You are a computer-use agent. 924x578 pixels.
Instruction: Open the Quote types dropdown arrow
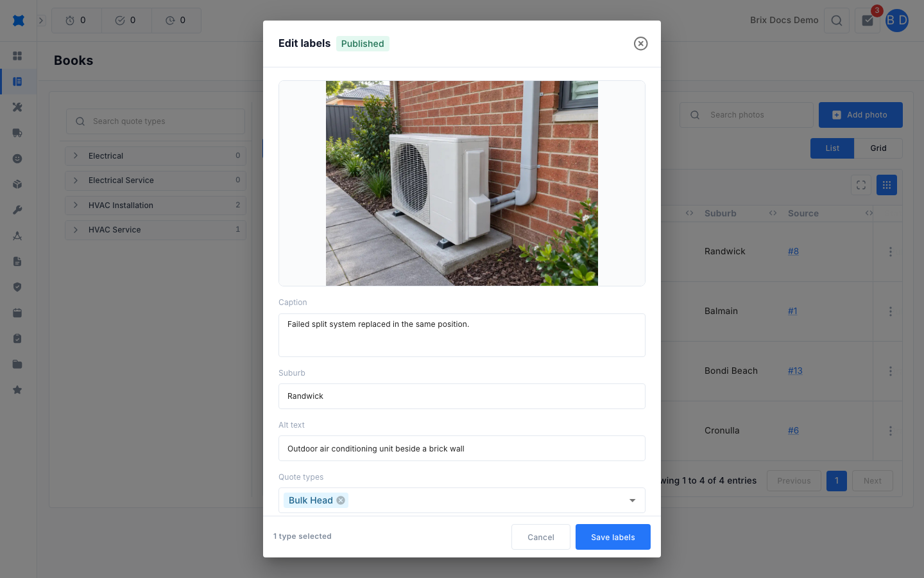coord(632,500)
